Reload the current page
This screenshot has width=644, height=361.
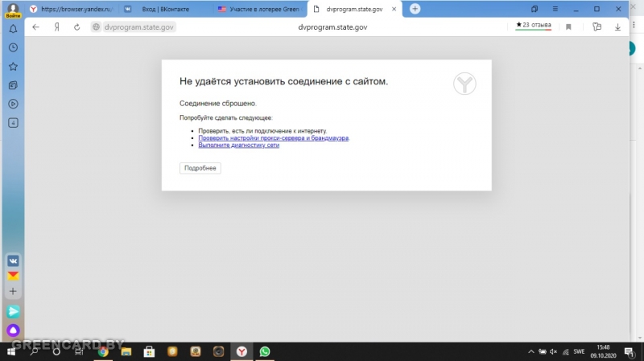pos(77,27)
